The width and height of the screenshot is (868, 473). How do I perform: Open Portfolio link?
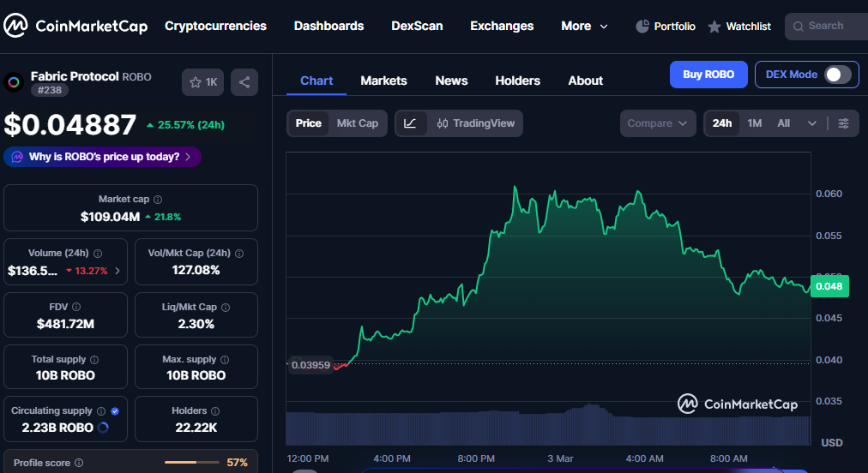pos(666,26)
